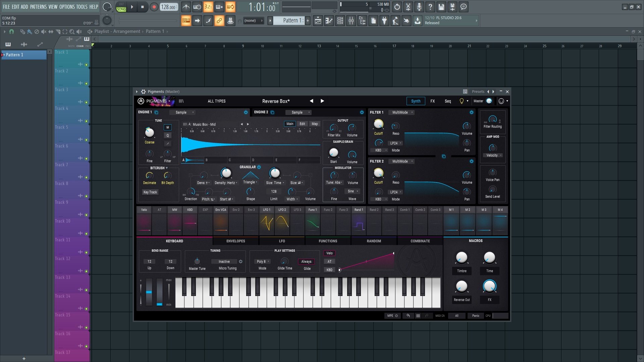644x362 pixels.
Task: Click the FX macro knob
Action: pyautogui.click(x=489, y=286)
